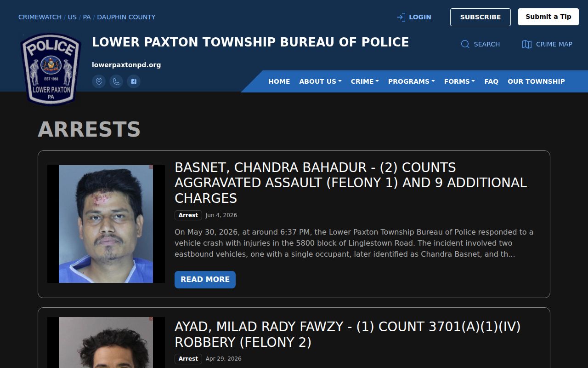Click the Subscribe button
The width and height of the screenshot is (588, 368).
point(481,17)
